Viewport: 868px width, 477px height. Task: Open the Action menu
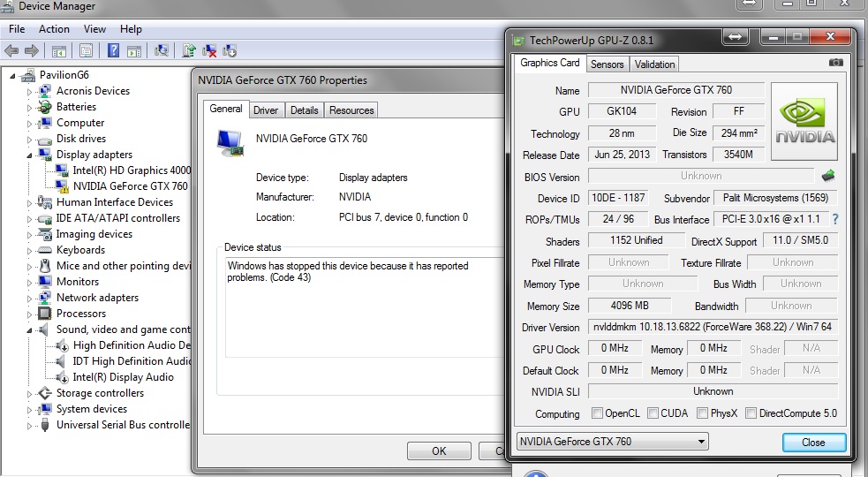[54, 29]
